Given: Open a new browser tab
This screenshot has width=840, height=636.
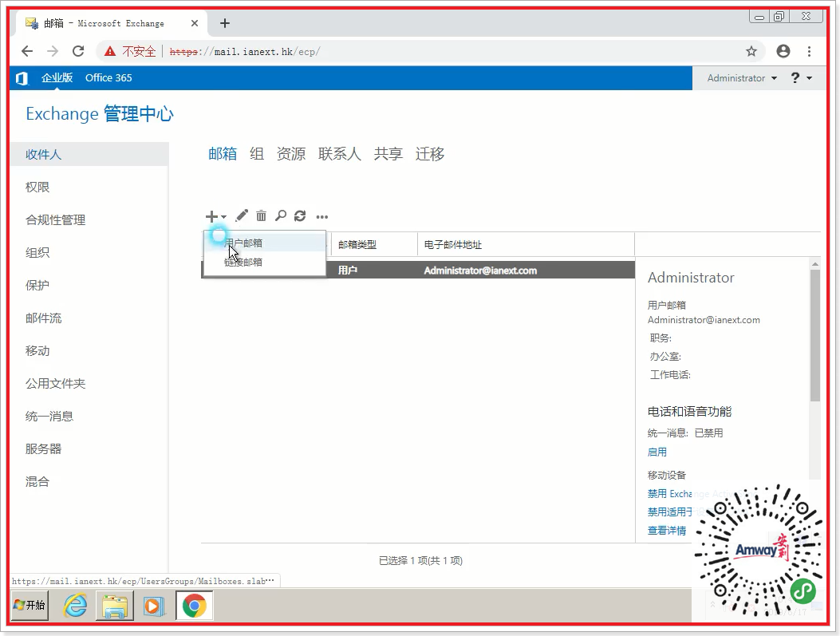Looking at the screenshot, I should [x=225, y=23].
